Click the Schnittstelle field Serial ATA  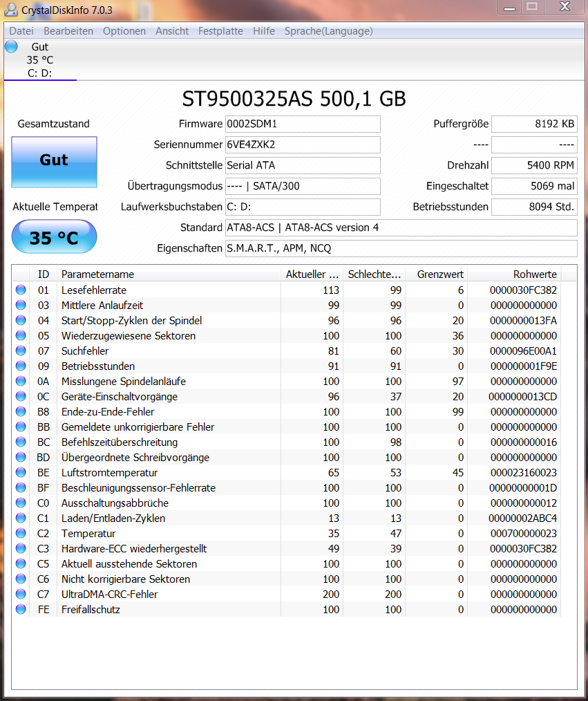[303, 165]
